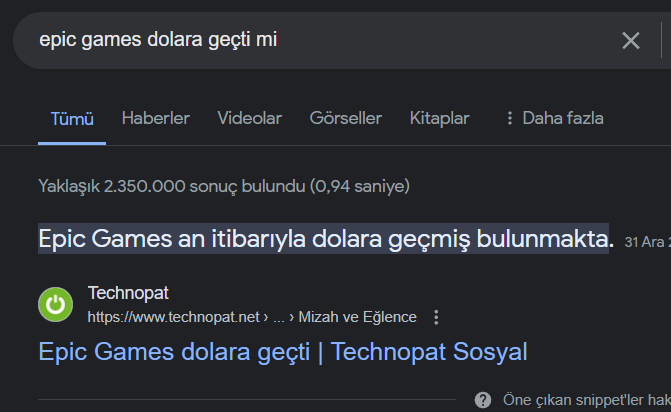Click the Technopat green power favicon
Screen dimensions: 671x412
pos(55,305)
